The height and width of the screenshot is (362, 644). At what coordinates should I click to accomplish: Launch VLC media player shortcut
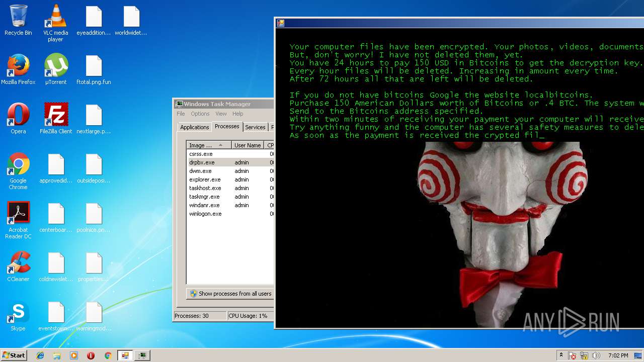click(56, 23)
